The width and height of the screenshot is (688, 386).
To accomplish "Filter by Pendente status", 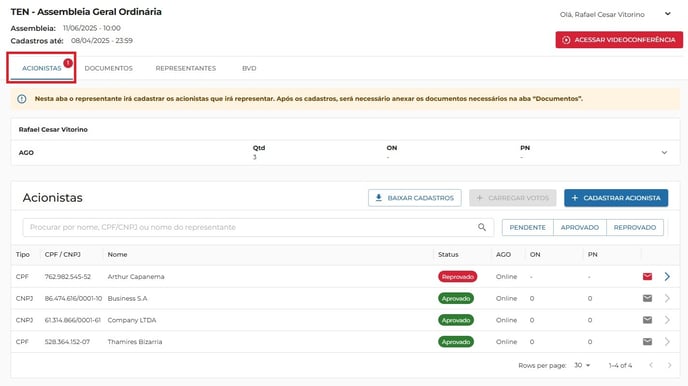I will point(527,228).
